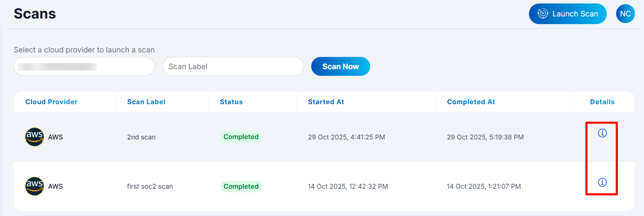This screenshot has width=644, height=216.
Task: Click the Completed badge for 2nd scan
Action: coord(241,137)
